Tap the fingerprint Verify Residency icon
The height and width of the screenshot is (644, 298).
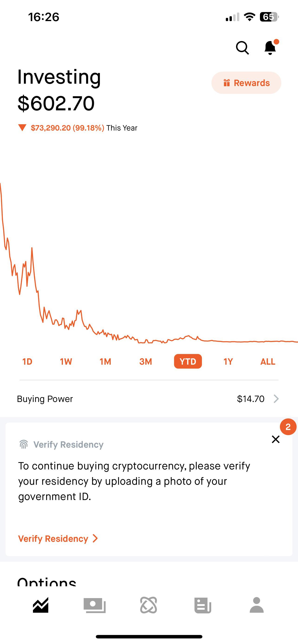24,444
